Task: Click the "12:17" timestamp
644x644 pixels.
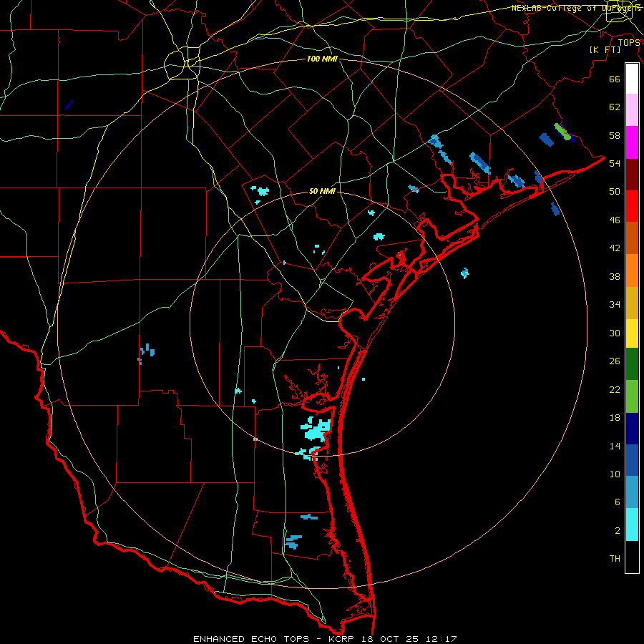Action: point(441,639)
